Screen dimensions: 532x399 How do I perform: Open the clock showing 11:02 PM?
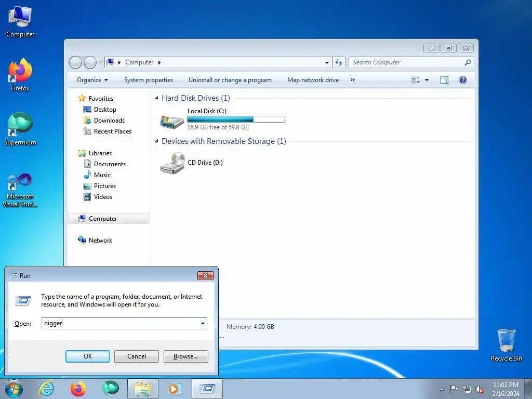point(506,389)
